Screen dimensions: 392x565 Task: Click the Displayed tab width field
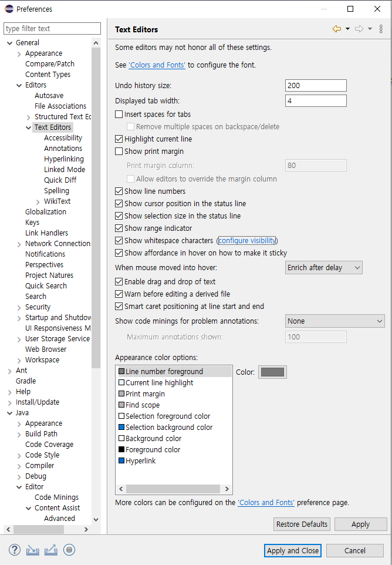click(316, 100)
